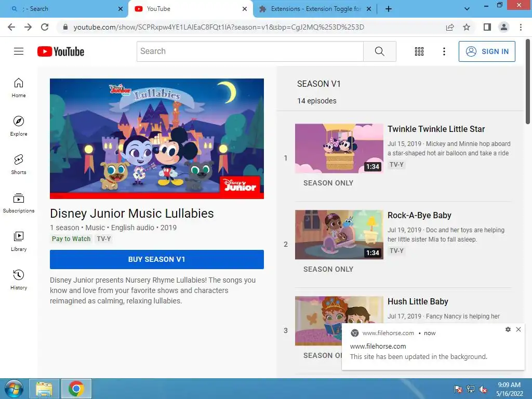The width and height of the screenshot is (532, 399).
Task: Click the browser forward arrow
Action: click(x=28, y=27)
